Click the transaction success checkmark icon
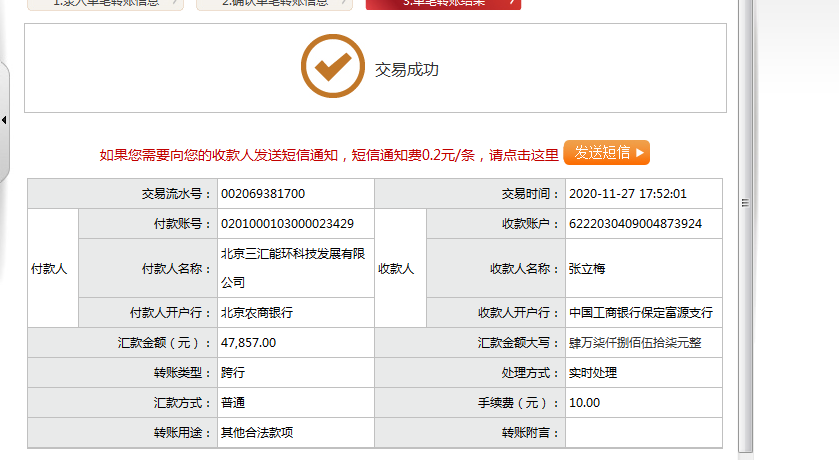839x460 pixels. point(333,66)
